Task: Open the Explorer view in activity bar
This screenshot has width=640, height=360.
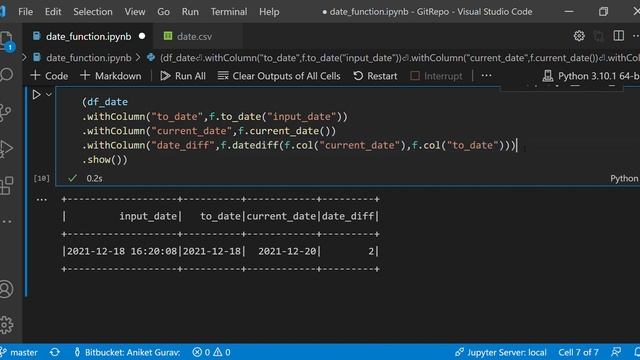Action: pyautogui.click(x=6, y=40)
